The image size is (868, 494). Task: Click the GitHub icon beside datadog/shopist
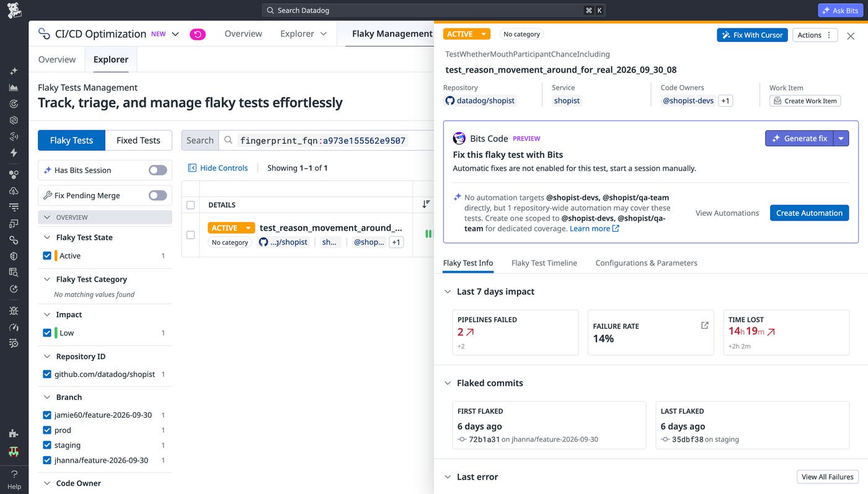[450, 100]
